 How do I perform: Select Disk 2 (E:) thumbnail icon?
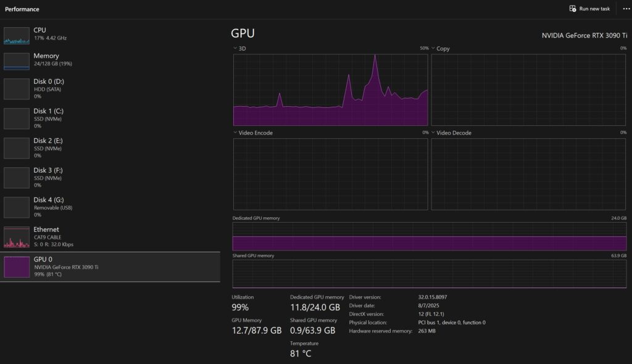point(17,148)
